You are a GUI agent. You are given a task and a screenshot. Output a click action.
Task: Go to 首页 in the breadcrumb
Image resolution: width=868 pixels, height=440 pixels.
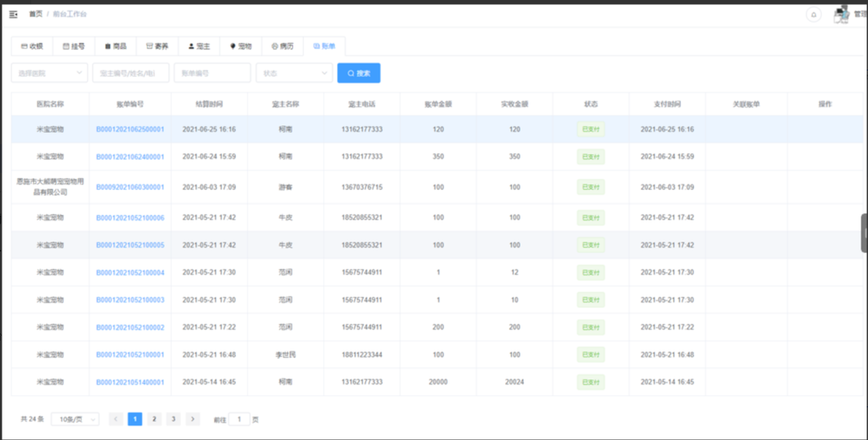pyautogui.click(x=35, y=14)
